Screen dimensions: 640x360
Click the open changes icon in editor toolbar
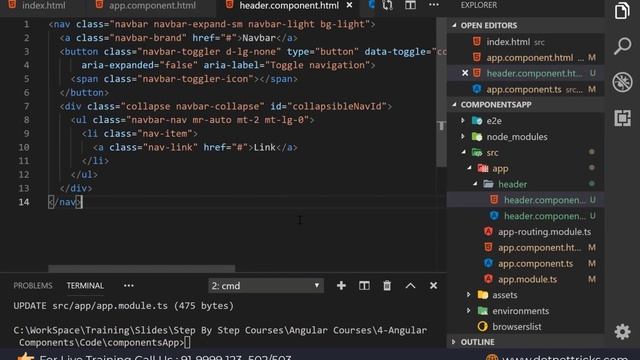point(387,5)
